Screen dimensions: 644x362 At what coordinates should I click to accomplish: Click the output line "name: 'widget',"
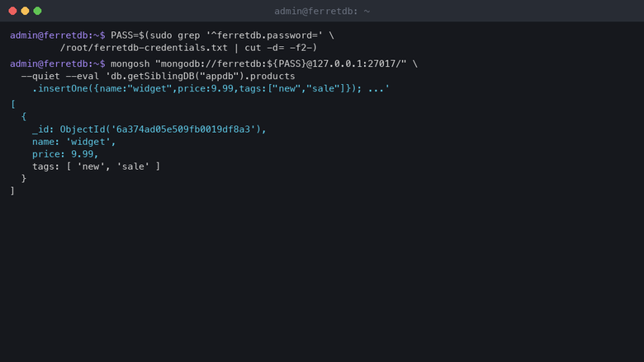(x=74, y=142)
